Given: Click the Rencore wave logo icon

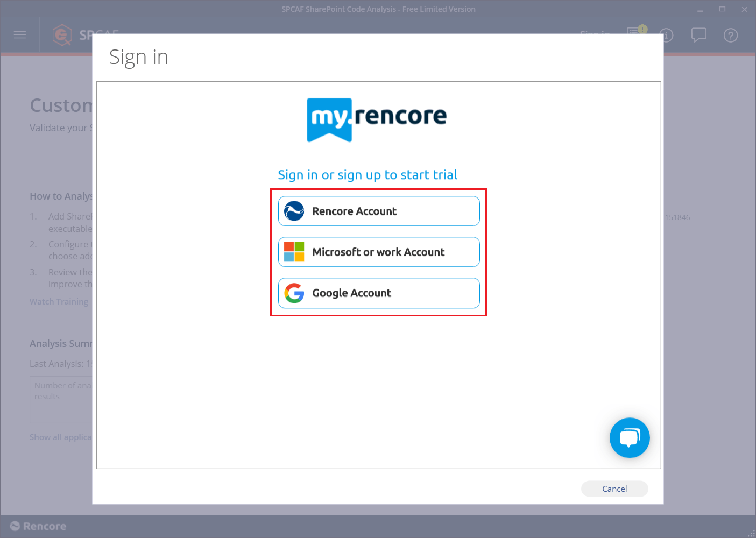Looking at the screenshot, I should 294,211.
